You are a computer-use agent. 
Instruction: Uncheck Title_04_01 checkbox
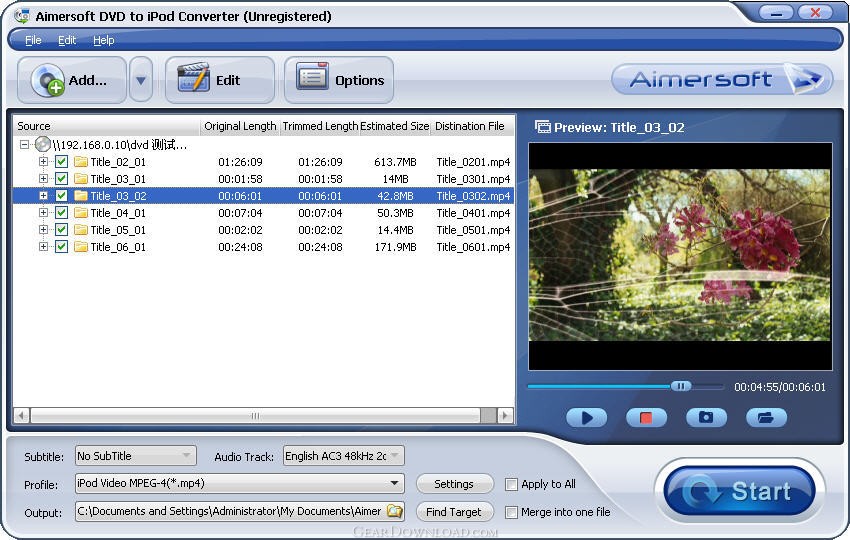61,213
